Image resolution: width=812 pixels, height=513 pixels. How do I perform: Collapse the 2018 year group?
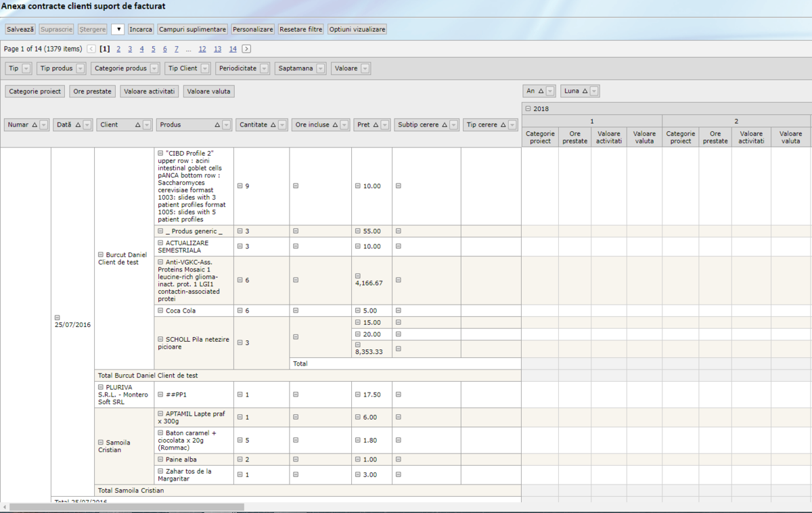528,108
